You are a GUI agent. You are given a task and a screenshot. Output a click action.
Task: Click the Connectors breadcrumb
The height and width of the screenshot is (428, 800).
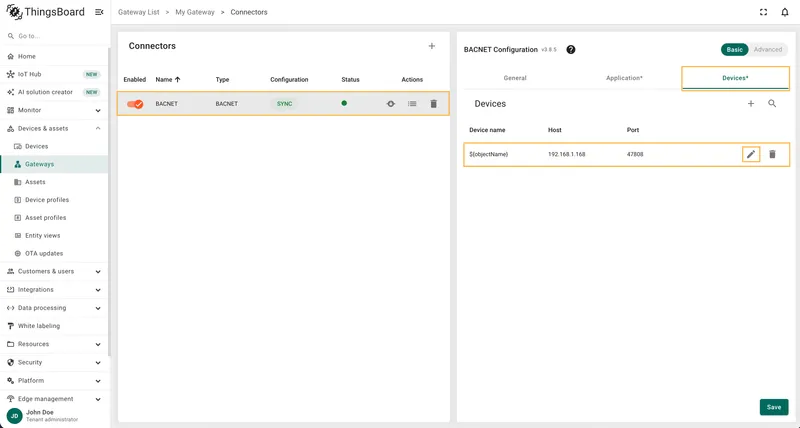pyautogui.click(x=249, y=12)
